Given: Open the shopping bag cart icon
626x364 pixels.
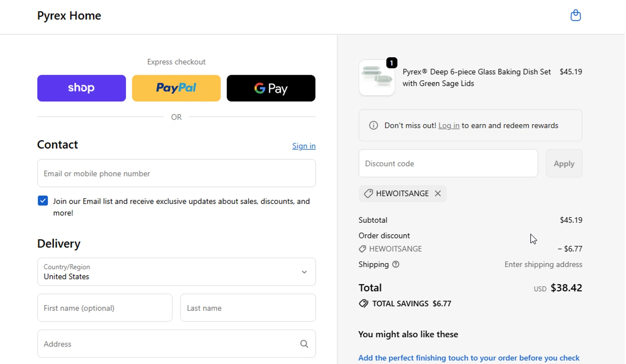Looking at the screenshot, I should click(x=576, y=15).
